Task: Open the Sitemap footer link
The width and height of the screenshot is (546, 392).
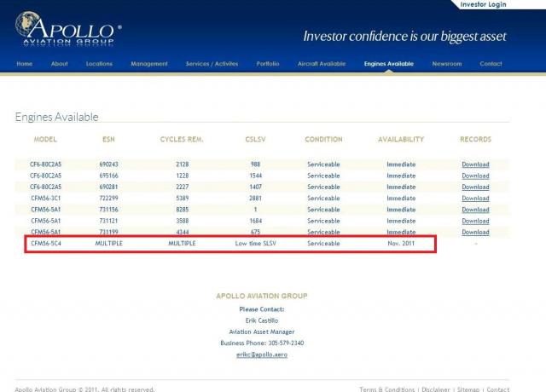Action: click(468, 389)
